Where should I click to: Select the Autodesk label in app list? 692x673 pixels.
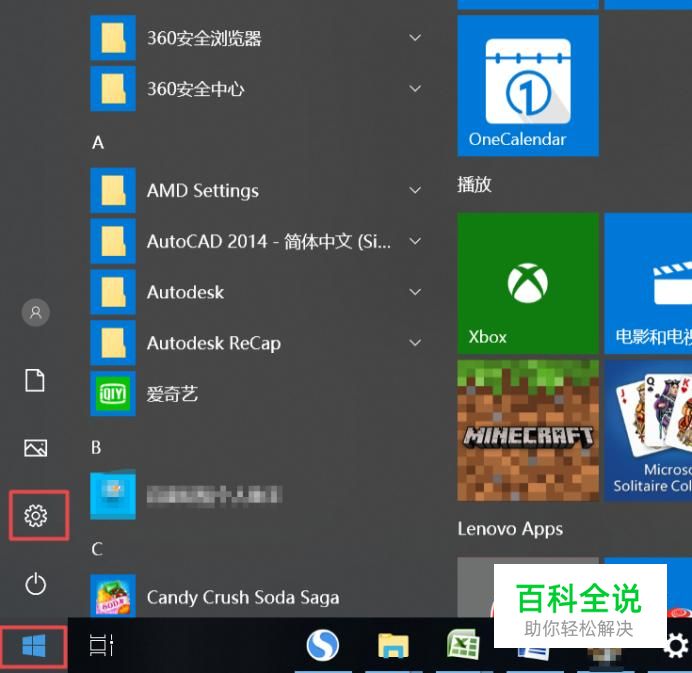click(x=185, y=292)
